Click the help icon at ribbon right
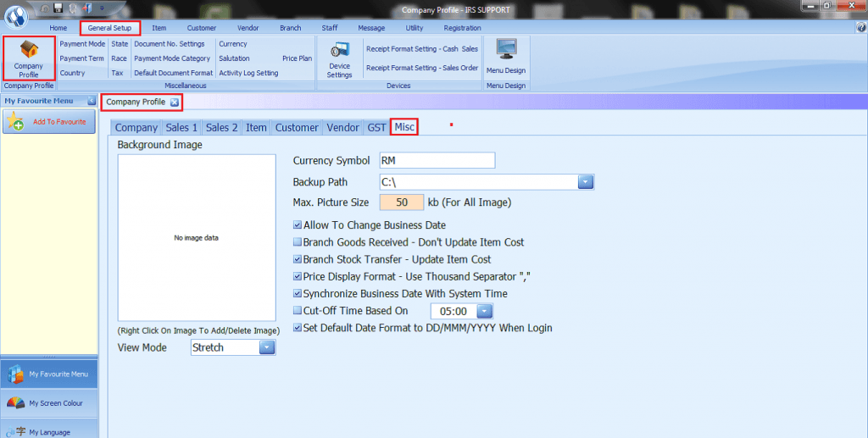The height and width of the screenshot is (438, 868). coord(861,27)
